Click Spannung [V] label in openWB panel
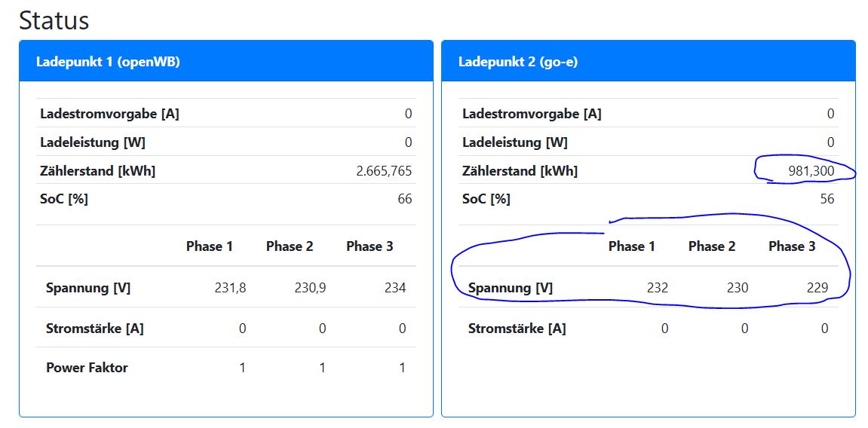868x428 pixels. (88, 288)
